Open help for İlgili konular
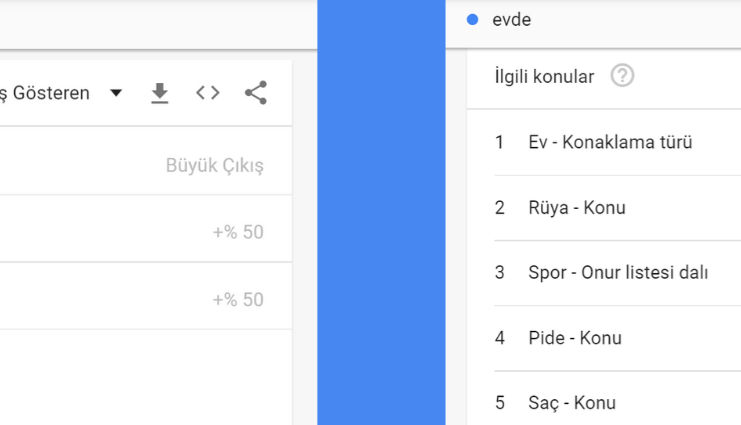Screen dimensions: 741x425 pyautogui.click(x=622, y=76)
